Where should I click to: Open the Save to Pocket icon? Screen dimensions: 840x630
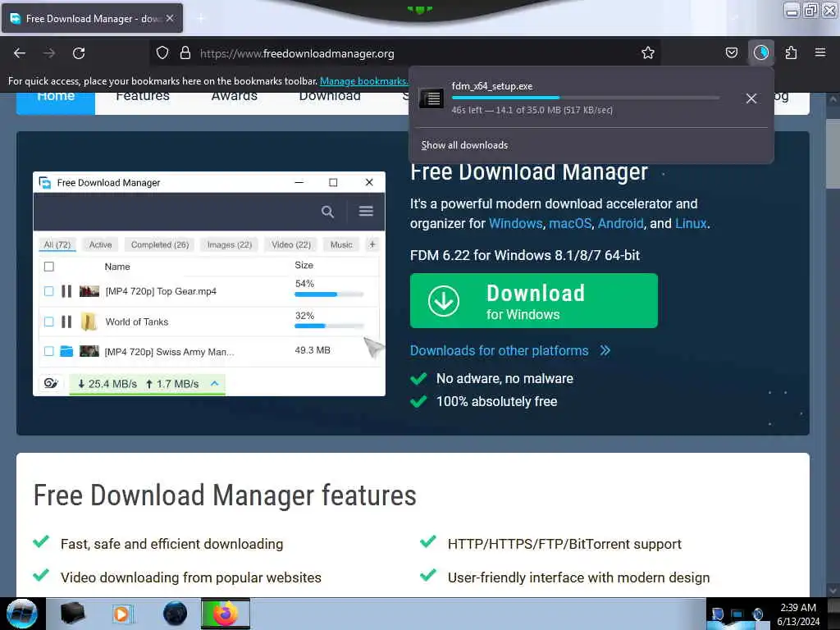pyautogui.click(x=731, y=53)
